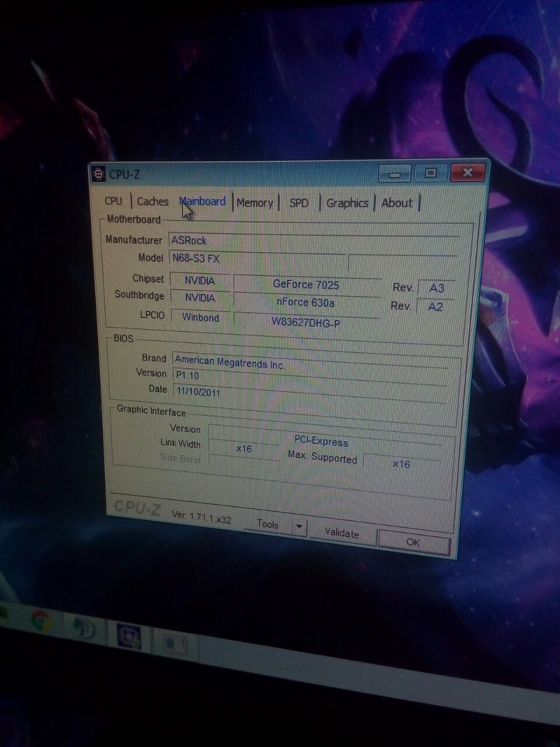The width and height of the screenshot is (560, 747).
Task: Switch to the CPU tab
Action: (114, 201)
